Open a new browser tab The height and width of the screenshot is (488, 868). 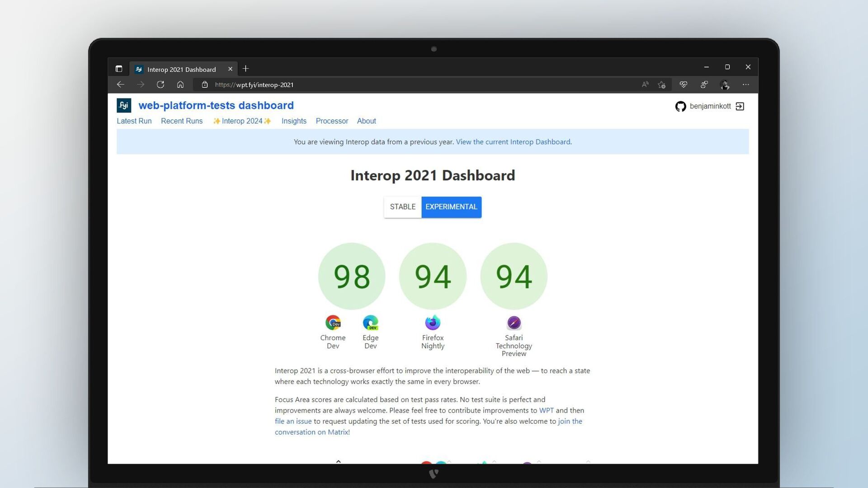[x=245, y=69]
